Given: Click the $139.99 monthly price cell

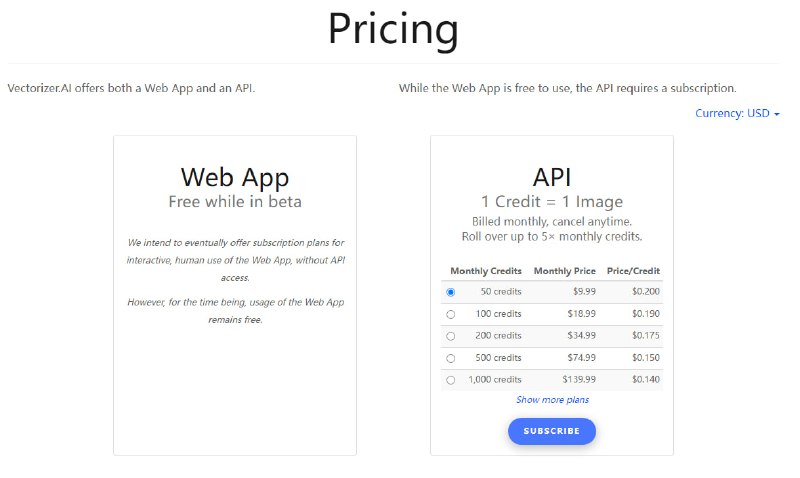Looking at the screenshot, I should (x=578, y=380).
